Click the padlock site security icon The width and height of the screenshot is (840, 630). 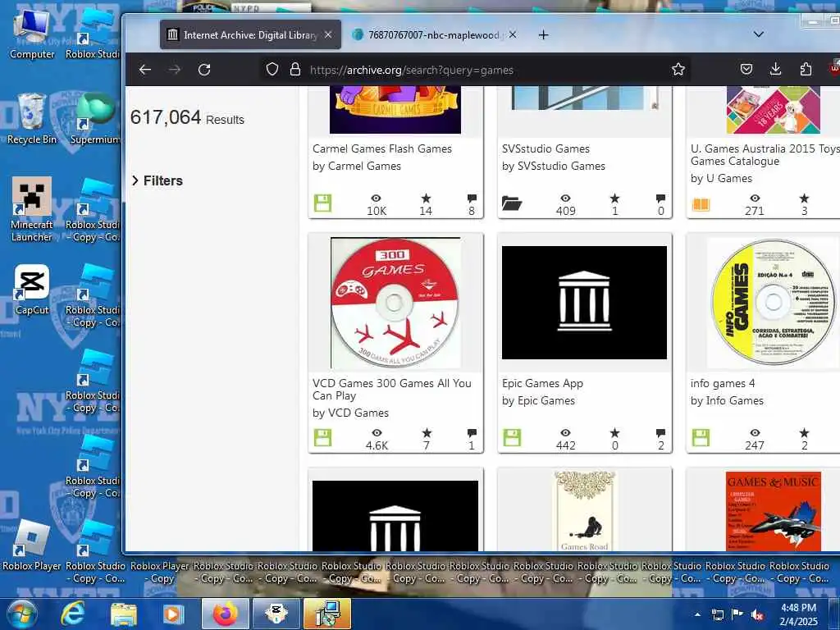point(295,69)
